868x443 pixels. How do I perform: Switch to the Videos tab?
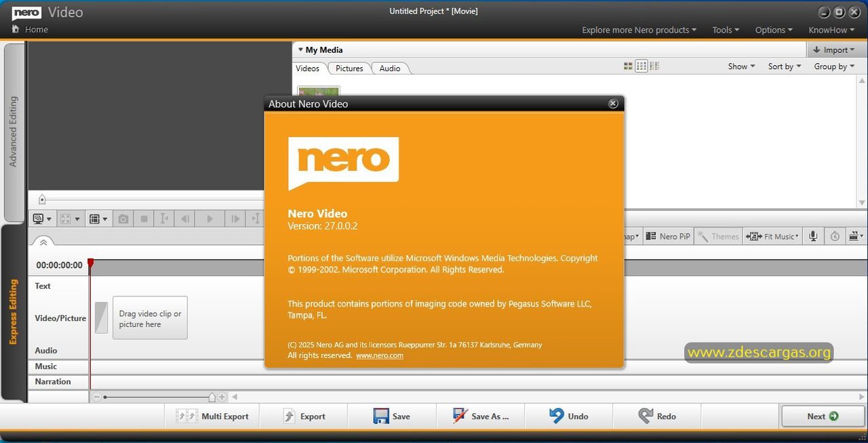coord(307,69)
